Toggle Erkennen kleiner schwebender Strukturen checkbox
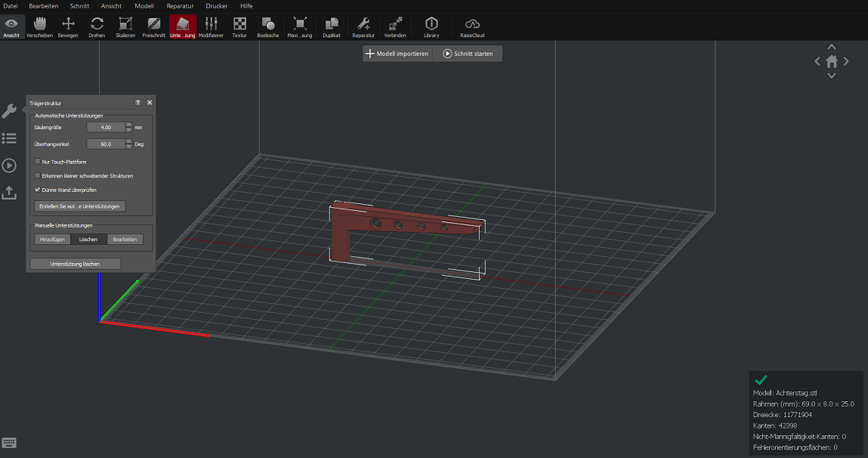This screenshot has width=868, height=458. (38, 175)
